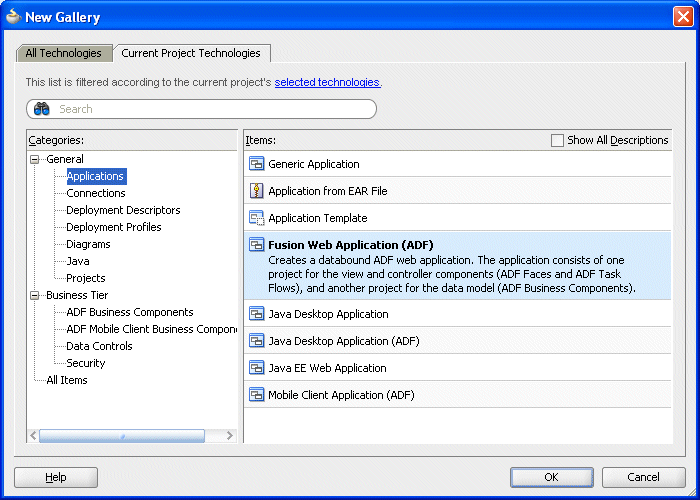Select Mobile Client Application (ADF) text
Image resolution: width=700 pixels, height=500 pixels.
(x=341, y=395)
